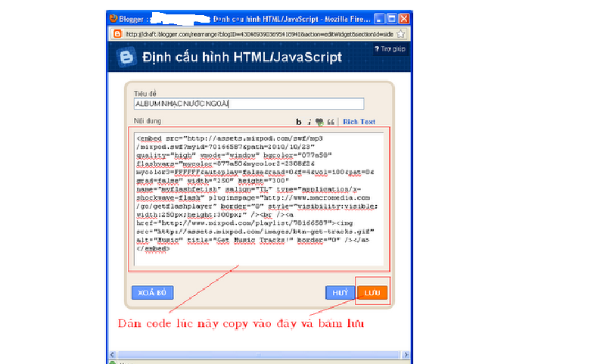
Task: Maximize the Firefox window
Action: pos(392,18)
